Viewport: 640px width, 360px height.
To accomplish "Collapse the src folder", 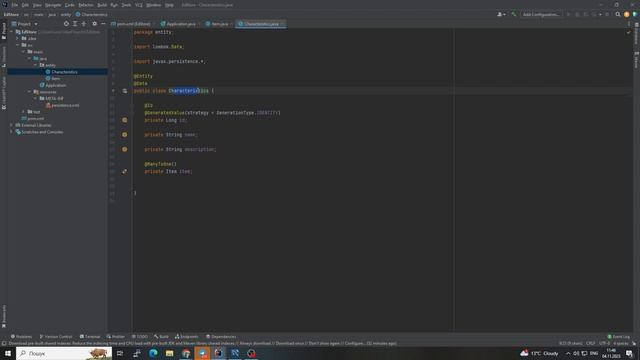I will tap(18, 45).
